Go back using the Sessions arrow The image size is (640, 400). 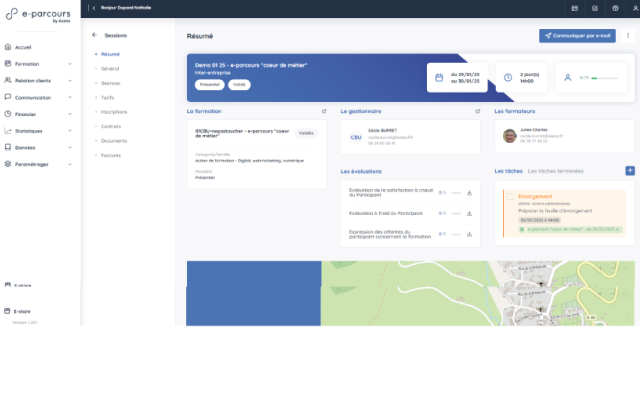click(94, 35)
